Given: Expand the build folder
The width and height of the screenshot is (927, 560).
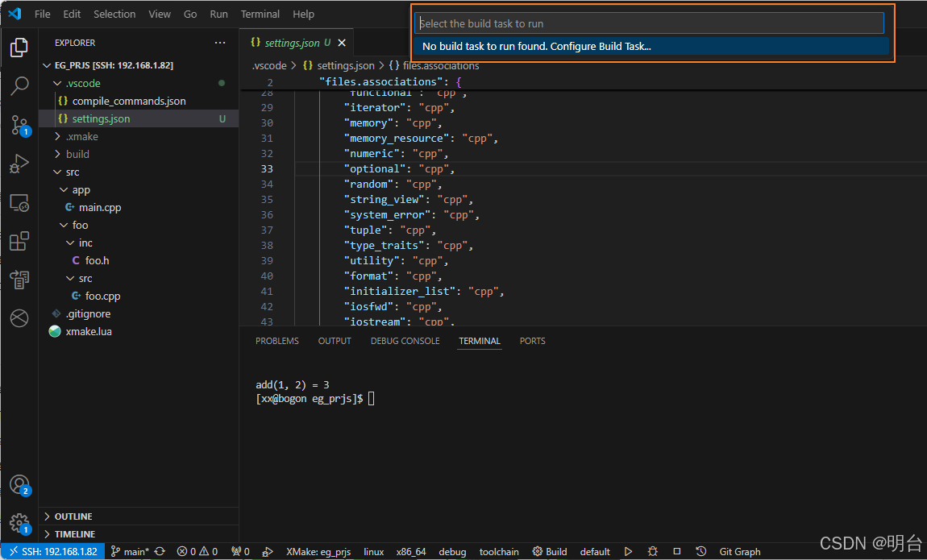Looking at the screenshot, I should 139,154.
